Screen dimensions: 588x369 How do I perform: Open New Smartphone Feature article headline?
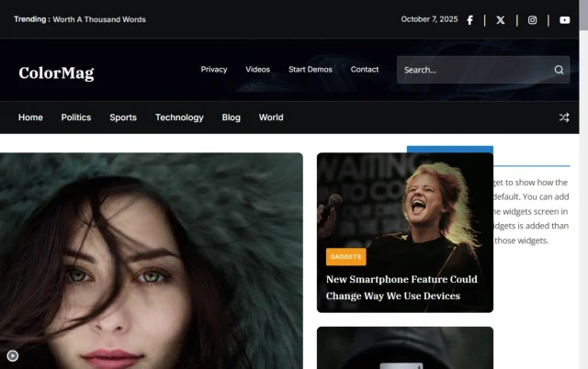[401, 287]
